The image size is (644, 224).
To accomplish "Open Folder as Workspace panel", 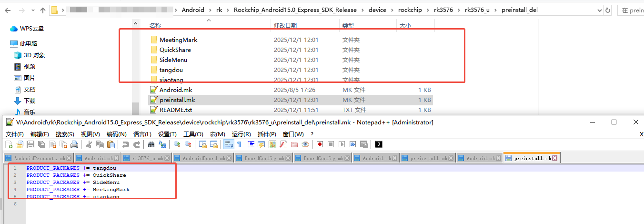I will pyautogui.click(x=294, y=144).
